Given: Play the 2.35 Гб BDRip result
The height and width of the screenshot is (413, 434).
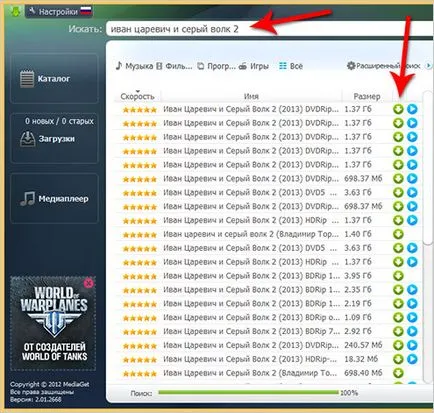Looking at the screenshot, I should click(412, 290).
